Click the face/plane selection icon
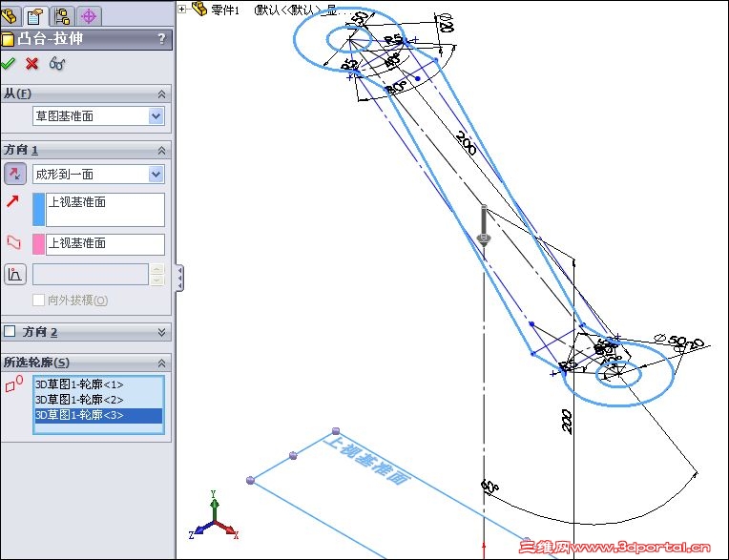729x560 pixels. (x=14, y=242)
